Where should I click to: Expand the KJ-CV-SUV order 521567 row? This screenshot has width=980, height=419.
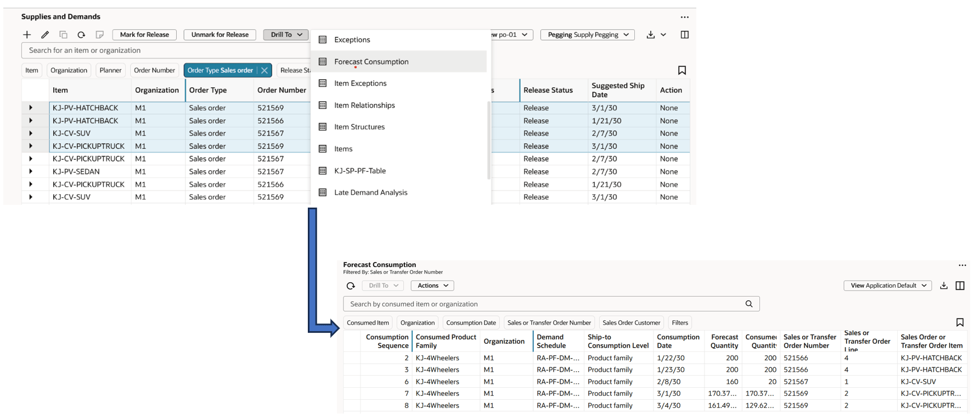click(31, 133)
